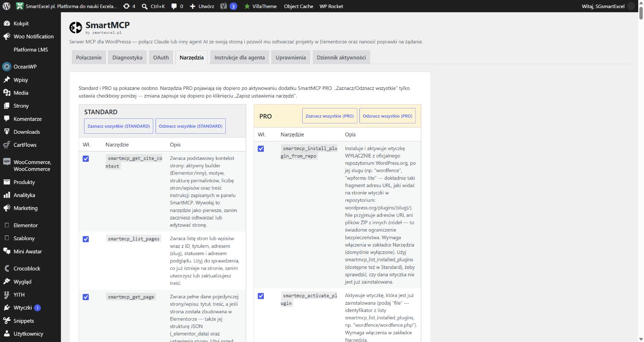This screenshot has height=342, width=644.
Task: Open Kokpit dashboard icon in sidebar
Action: click(7, 23)
